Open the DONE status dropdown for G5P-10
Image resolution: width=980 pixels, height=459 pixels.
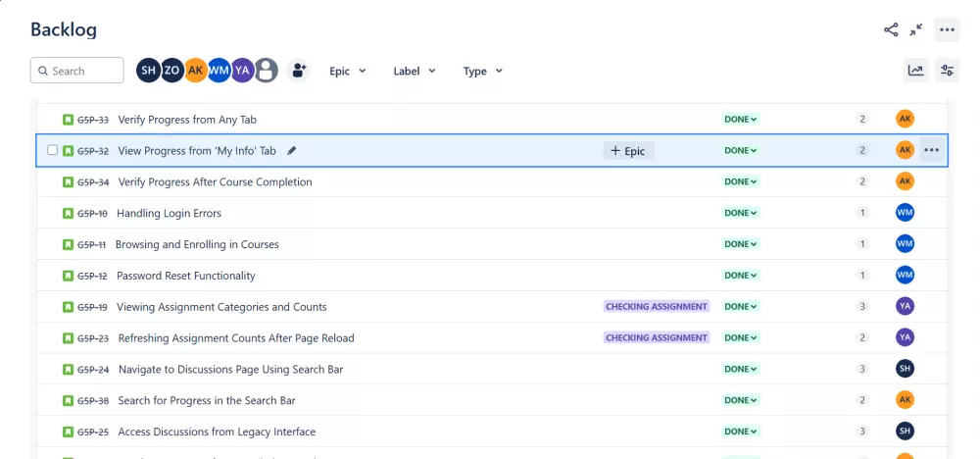click(x=741, y=214)
